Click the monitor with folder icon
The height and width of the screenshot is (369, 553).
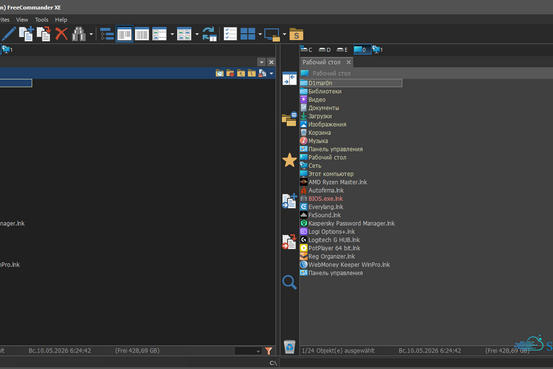point(272,35)
